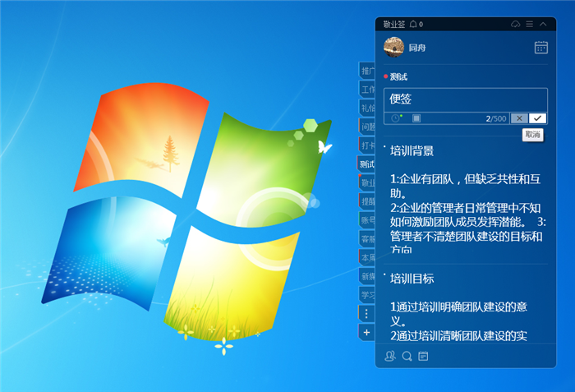The width and height of the screenshot is (575, 392).
Task: Collapse the panel with the up chevron
Action: (543, 24)
